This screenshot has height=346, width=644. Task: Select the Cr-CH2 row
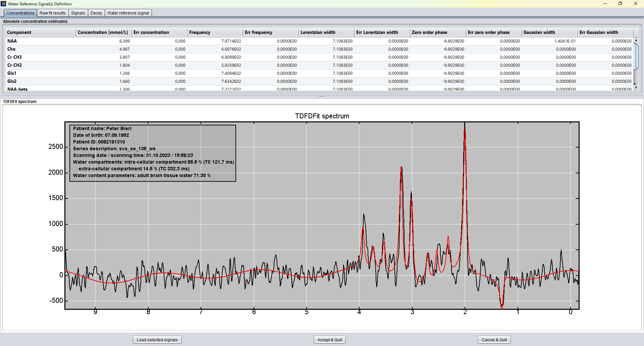(319, 65)
